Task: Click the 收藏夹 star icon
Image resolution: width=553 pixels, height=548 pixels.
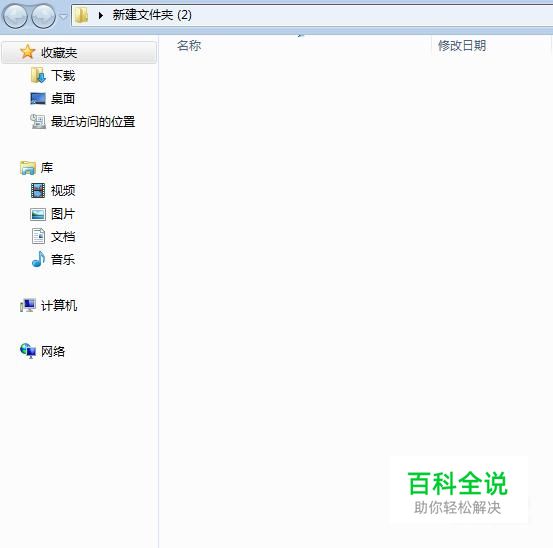Action: click(x=28, y=52)
